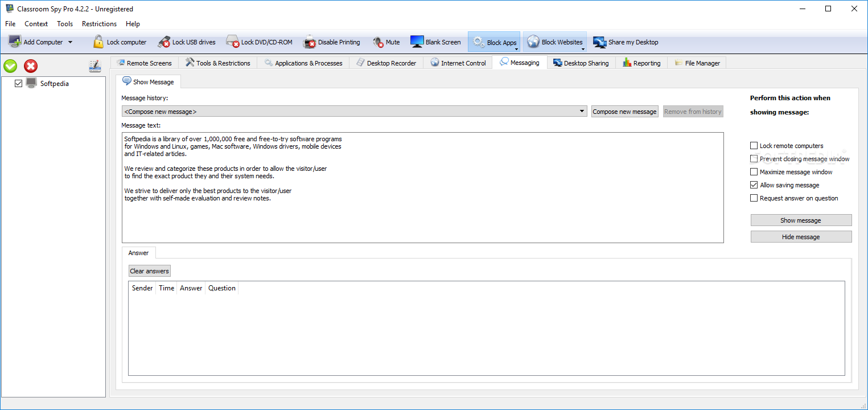Open the Desktop Sharing tab
This screenshot has width=868, height=410.
[x=581, y=63]
